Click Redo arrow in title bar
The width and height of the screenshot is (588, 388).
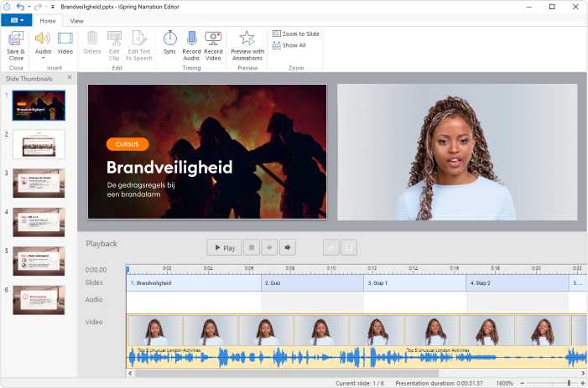(x=38, y=7)
